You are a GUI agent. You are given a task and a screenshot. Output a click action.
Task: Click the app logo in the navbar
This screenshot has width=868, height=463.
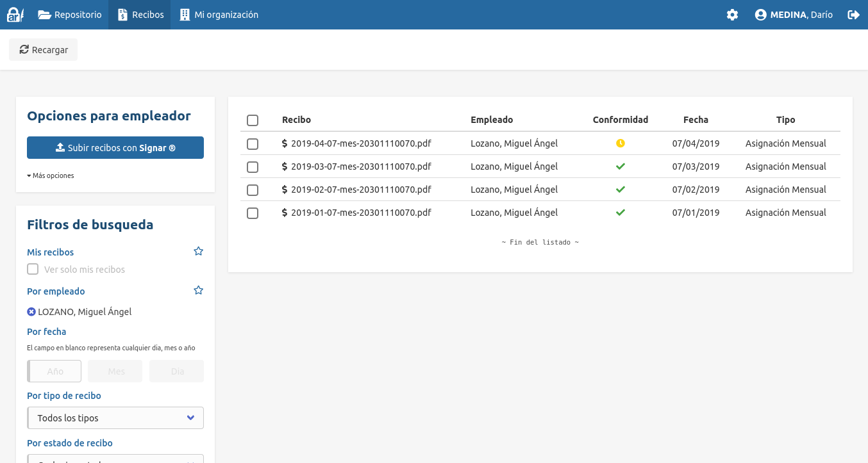point(15,15)
